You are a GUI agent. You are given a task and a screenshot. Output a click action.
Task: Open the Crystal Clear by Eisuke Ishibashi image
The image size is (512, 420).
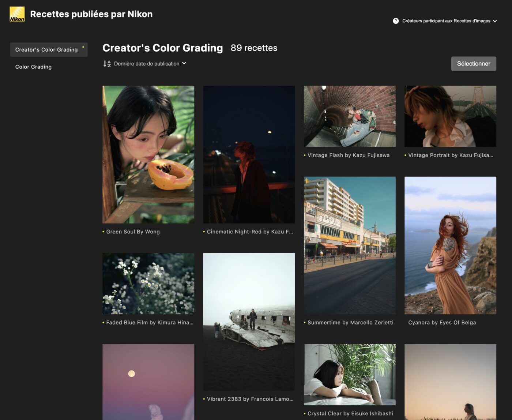tap(349, 374)
